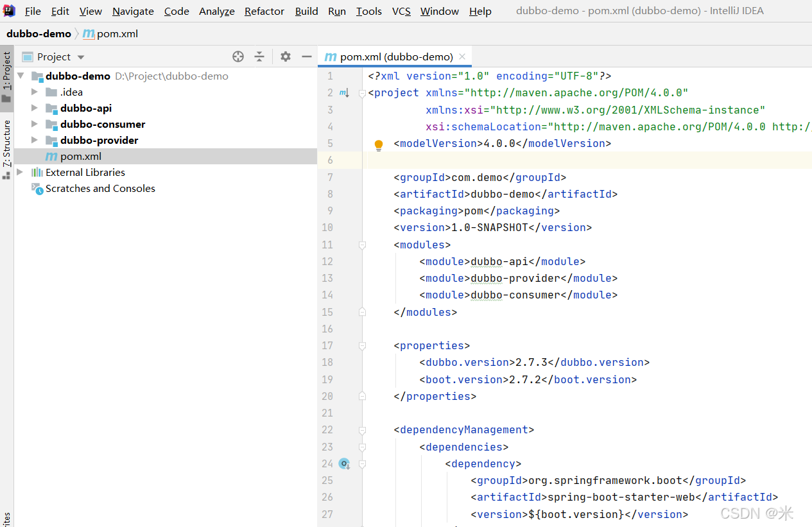Click the Collapse All icon
812x527 pixels.
click(259, 56)
